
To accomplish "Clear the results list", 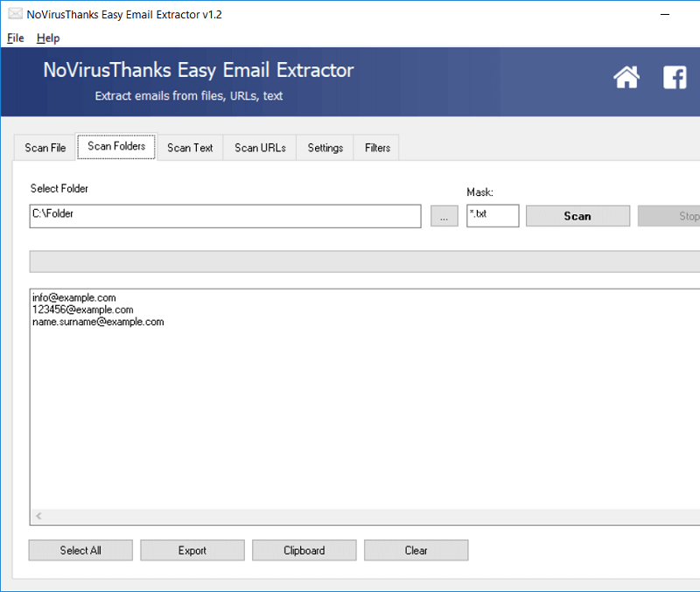I will [416, 551].
